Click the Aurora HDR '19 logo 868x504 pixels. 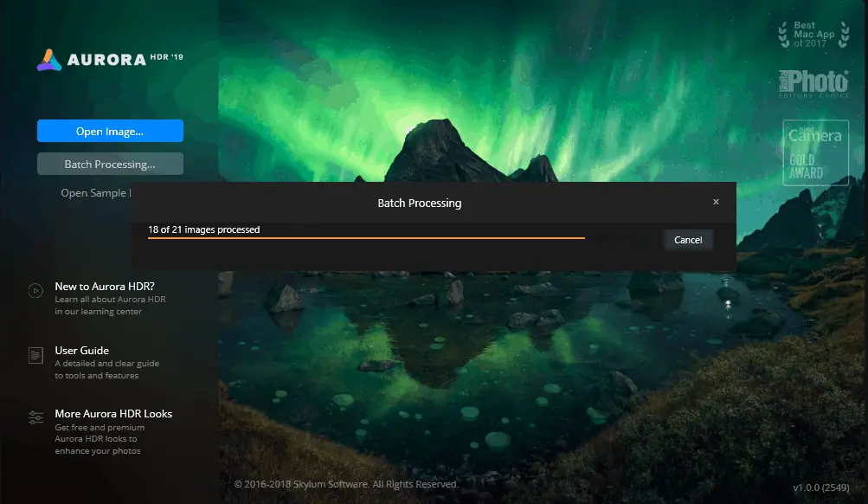110,59
